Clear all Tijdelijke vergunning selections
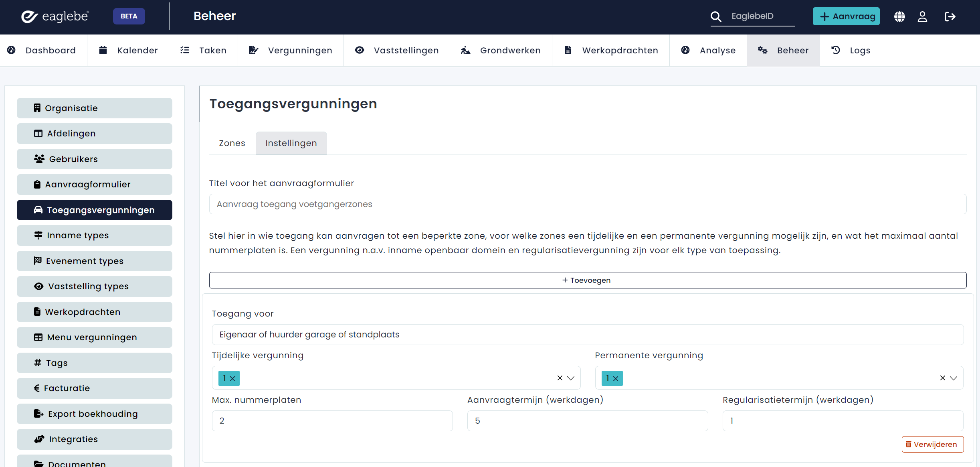Image resolution: width=980 pixels, height=467 pixels. click(560, 378)
